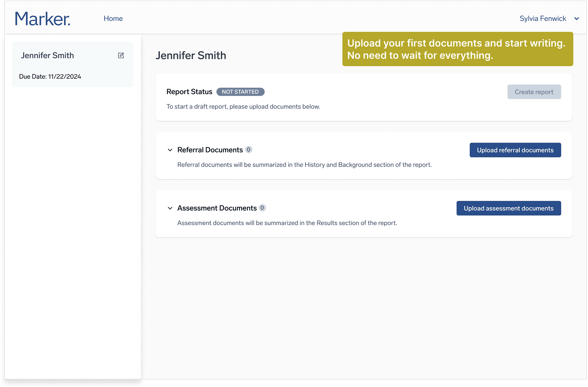
Task: Click the edit icon beside Jennifer Smith
Action: tap(121, 55)
